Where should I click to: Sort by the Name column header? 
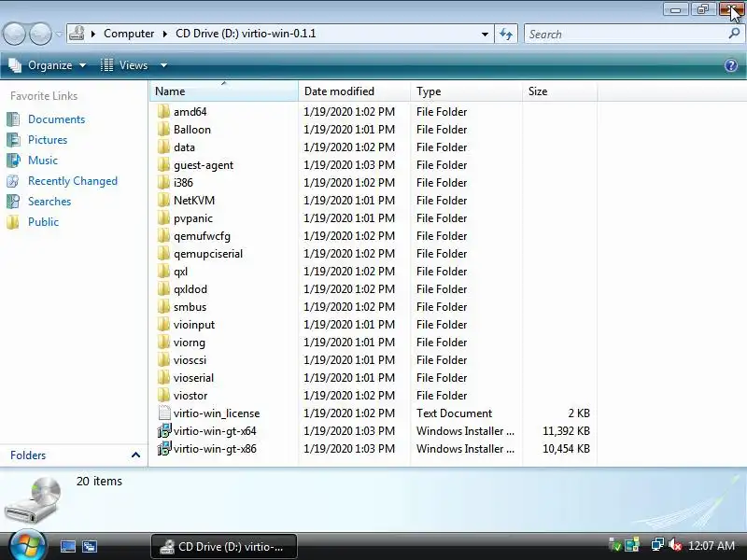(x=224, y=91)
